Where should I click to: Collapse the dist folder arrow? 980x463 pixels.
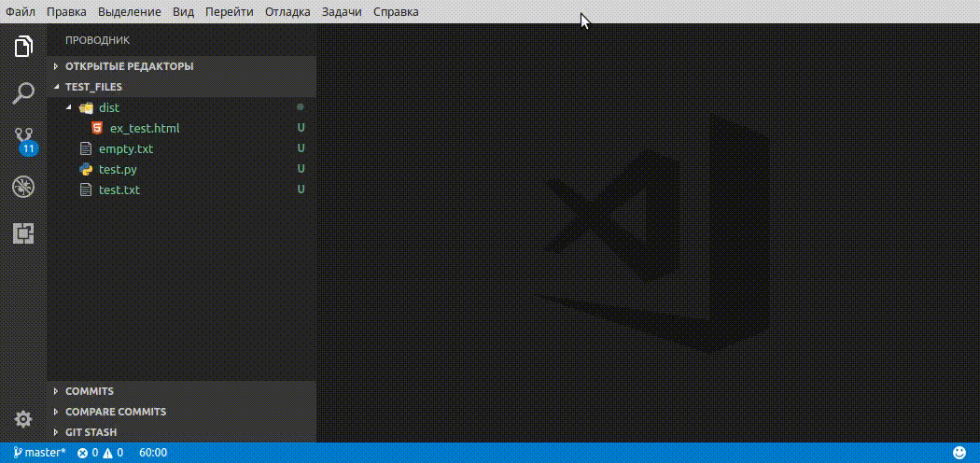click(69, 107)
